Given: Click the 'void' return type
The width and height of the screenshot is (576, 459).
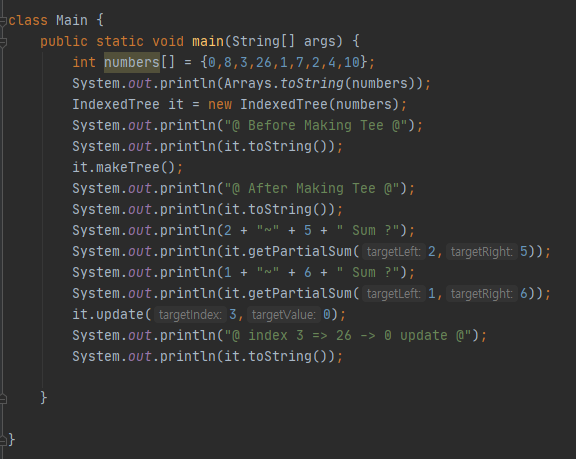Looking at the screenshot, I should click(168, 41).
